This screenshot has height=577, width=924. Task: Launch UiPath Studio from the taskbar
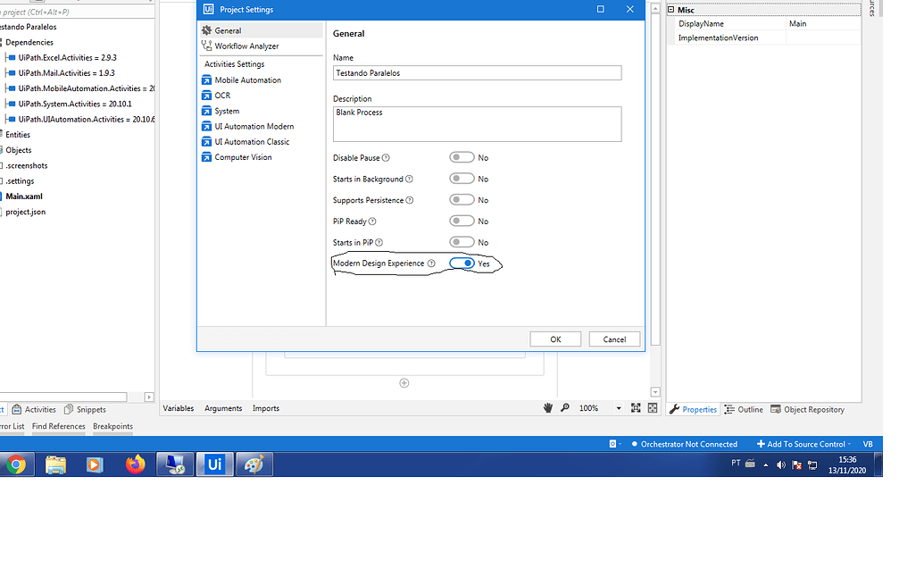(214, 464)
